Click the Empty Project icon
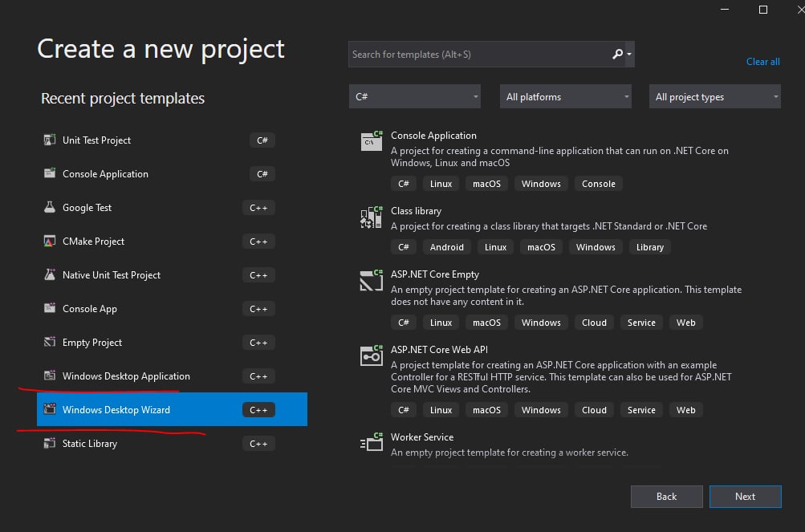805x532 pixels. coord(50,342)
